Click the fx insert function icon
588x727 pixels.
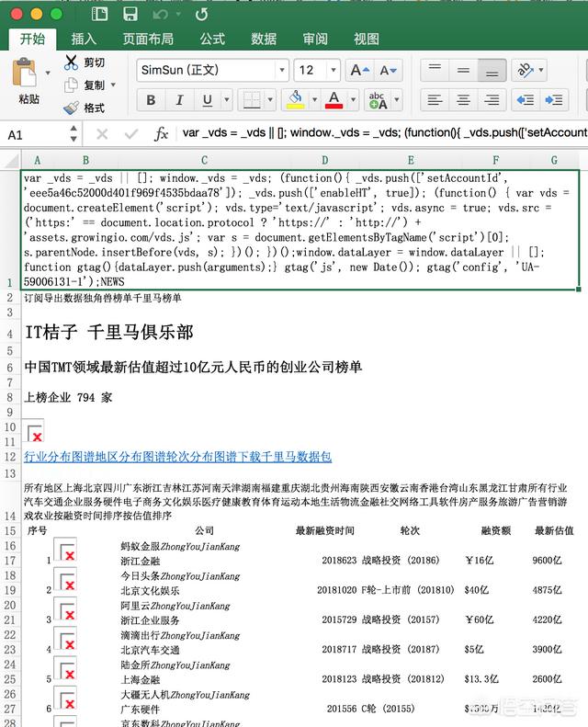[161, 134]
